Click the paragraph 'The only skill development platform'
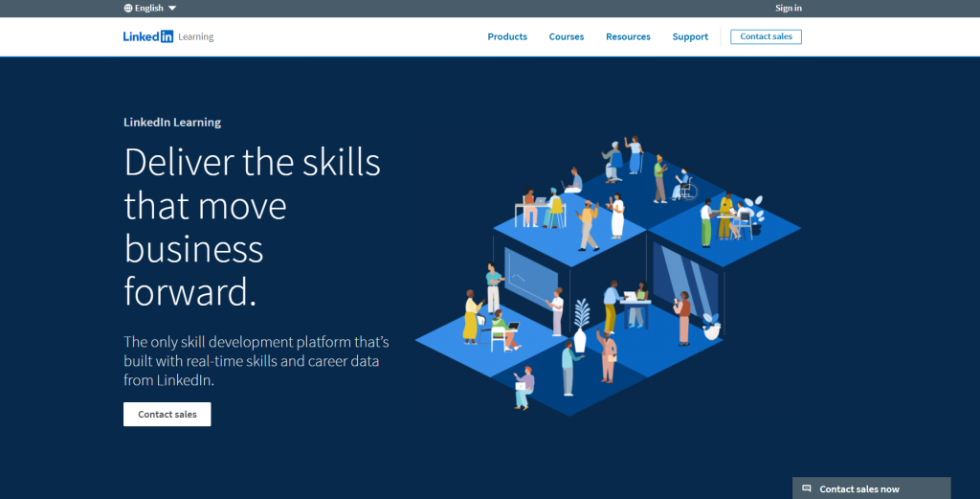980x499 pixels. tap(256, 361)
